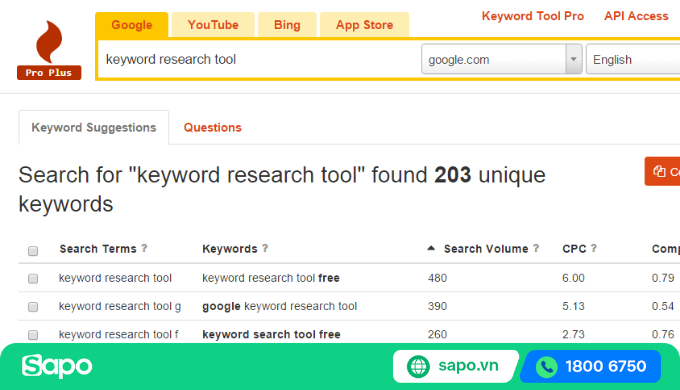Click the CPC column header
The height and width of the screenshot is (390, 680).
click(574, 249)
